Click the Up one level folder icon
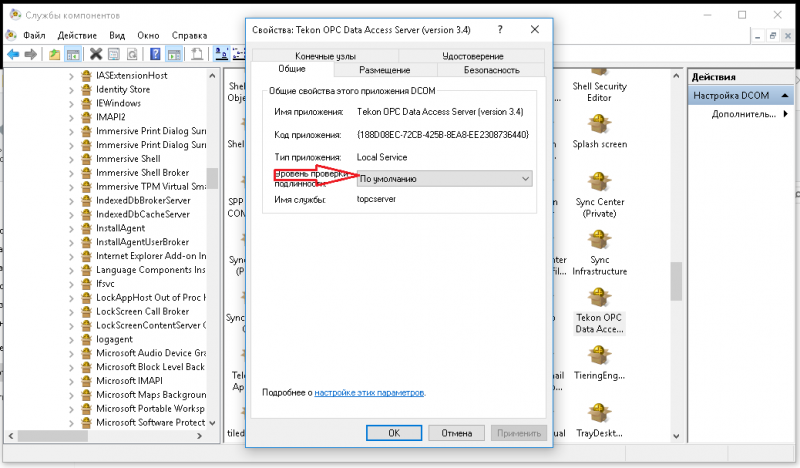 54,53
